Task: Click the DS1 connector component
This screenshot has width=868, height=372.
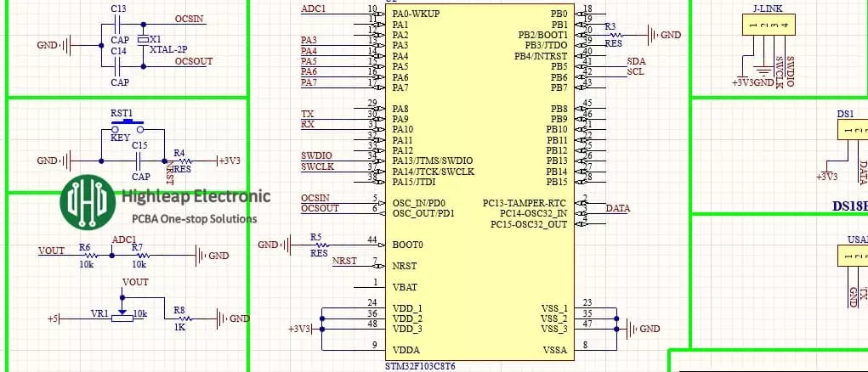Action: pyautogui.click(x=852, y=129)
